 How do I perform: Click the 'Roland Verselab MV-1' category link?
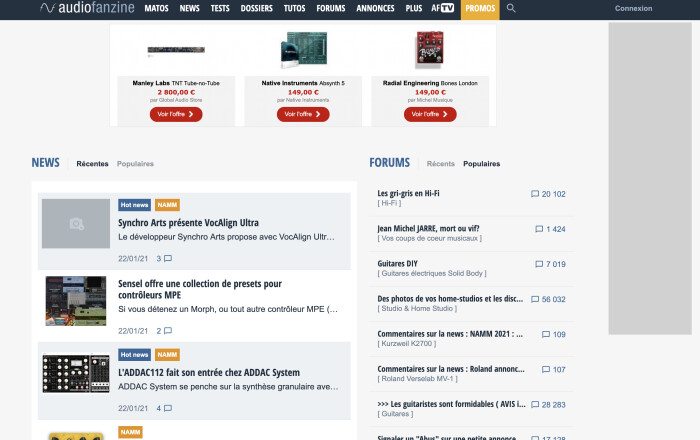pyautogui.click(x=417, y=379)
